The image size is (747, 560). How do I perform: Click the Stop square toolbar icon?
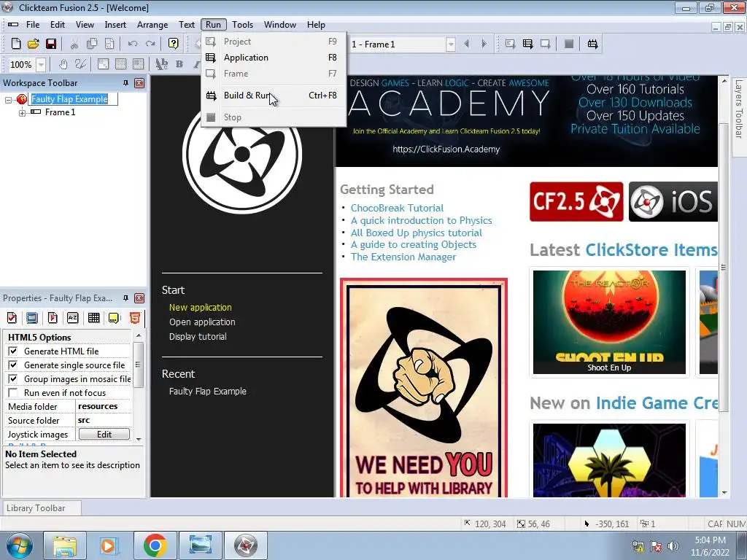pos(569,44)
